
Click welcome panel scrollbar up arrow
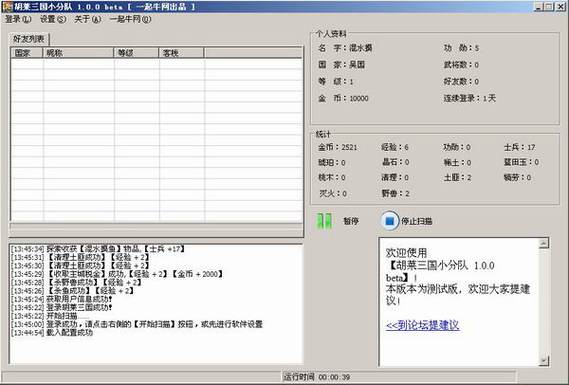click(x=544, y=243)
